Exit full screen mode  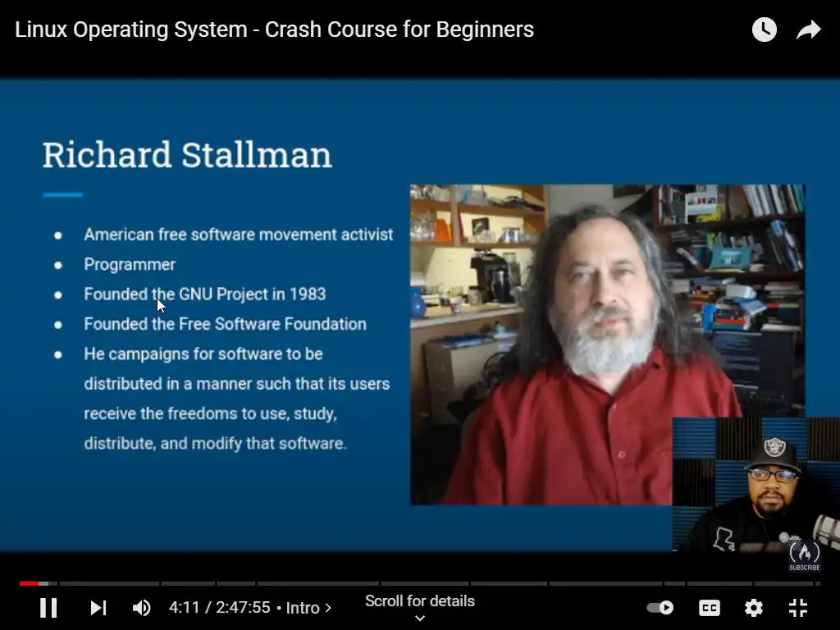tap(798, 608)
